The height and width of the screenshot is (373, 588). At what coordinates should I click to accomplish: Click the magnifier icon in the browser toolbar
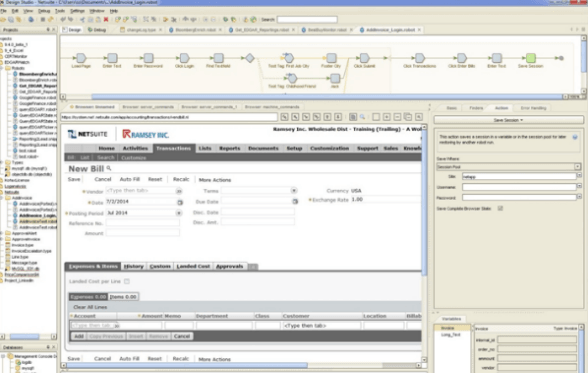click(362, 117)
